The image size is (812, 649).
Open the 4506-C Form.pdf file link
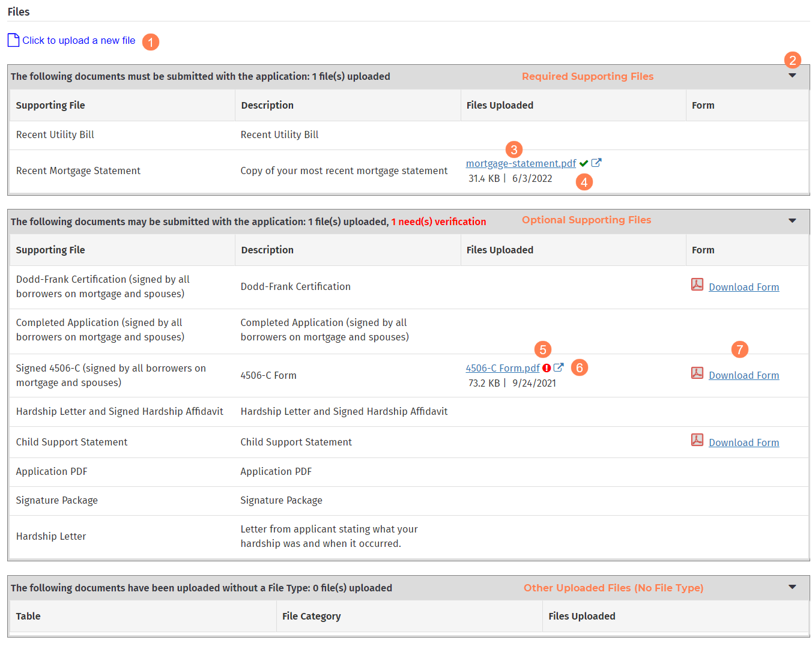tap(503, 368)
